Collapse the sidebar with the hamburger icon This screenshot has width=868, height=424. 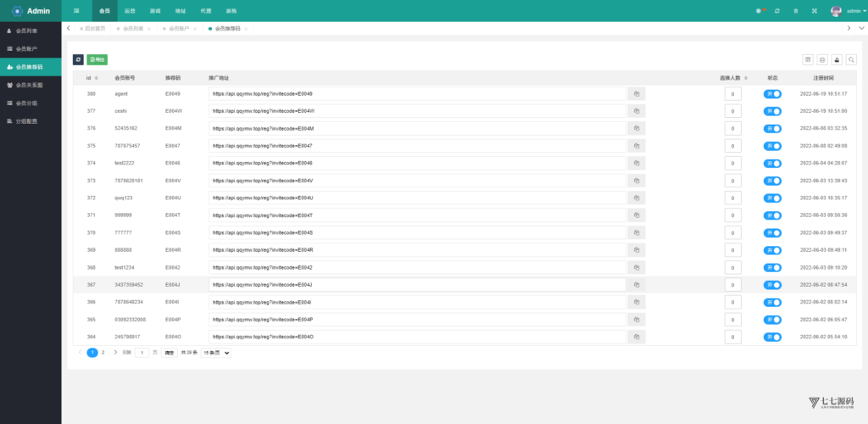(x=77, y=11)
